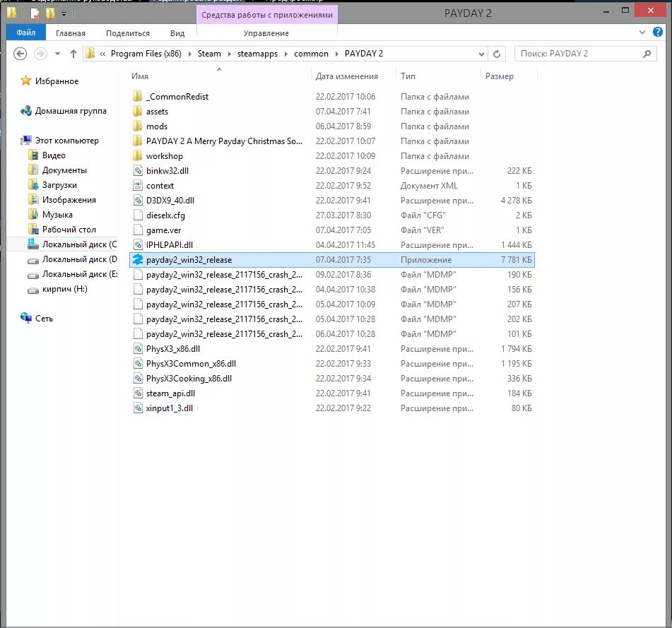
Task: Switch to the Главная ribbon tab
Action: (70, 33)
